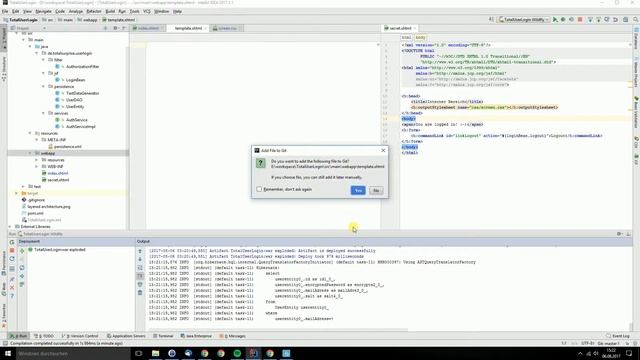
Task: Click the Scroll Up arrow beside Output
Action: (x=140, y=251)
